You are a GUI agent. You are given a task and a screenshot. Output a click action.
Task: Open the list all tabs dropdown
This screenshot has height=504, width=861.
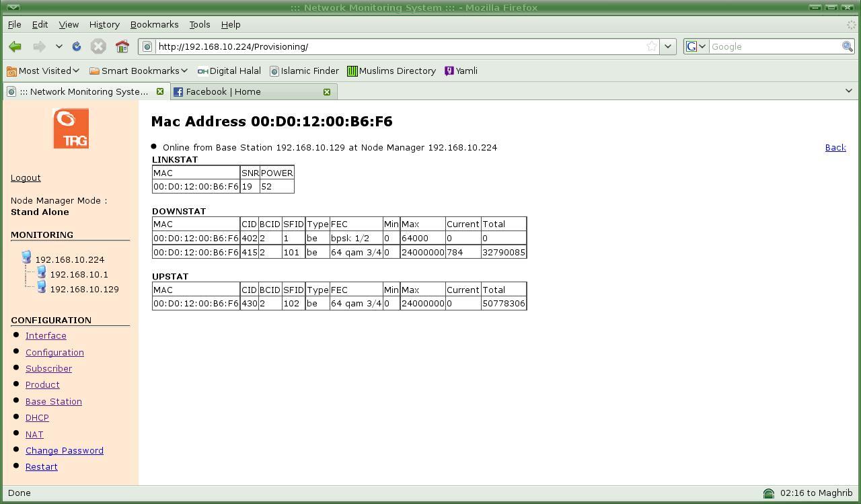click(x=848, y=91)
